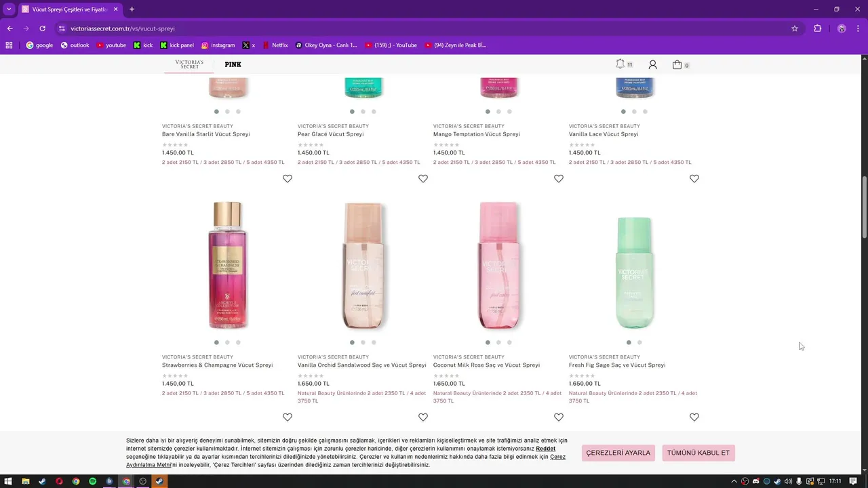Select second image dot above Bare Vanilla Starlit
868x488 pixels.
(x=227, y=111)
